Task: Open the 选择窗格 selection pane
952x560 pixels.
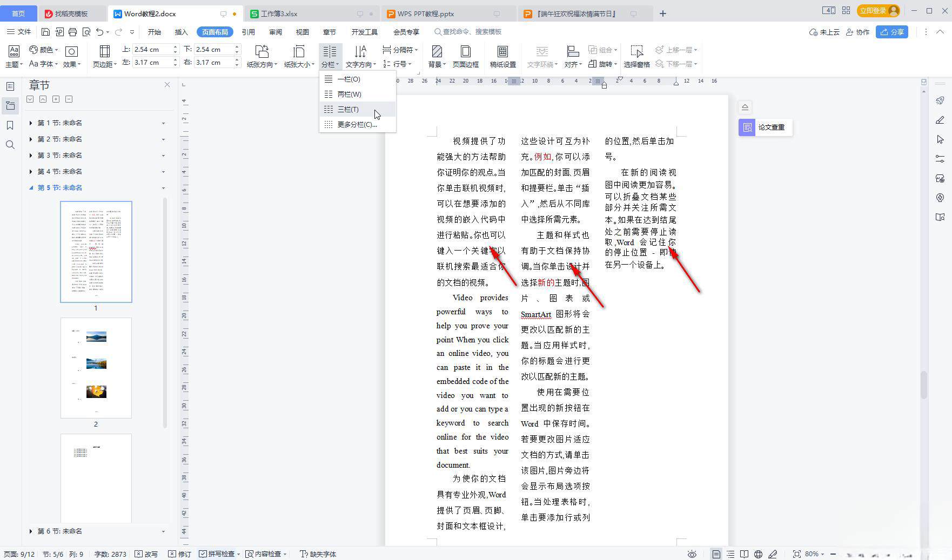Action: [x=636, y=57]
